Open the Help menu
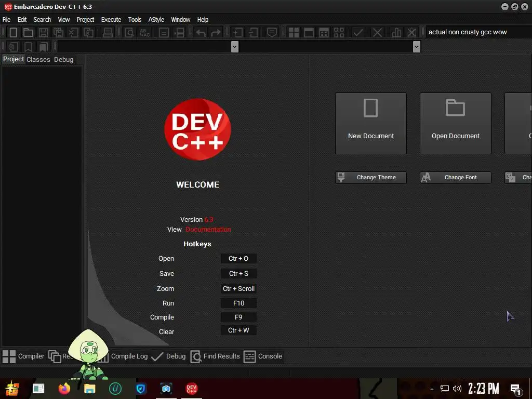Image resolution: width=532 pixels, height=399 pixels. (x=203, y=20)
